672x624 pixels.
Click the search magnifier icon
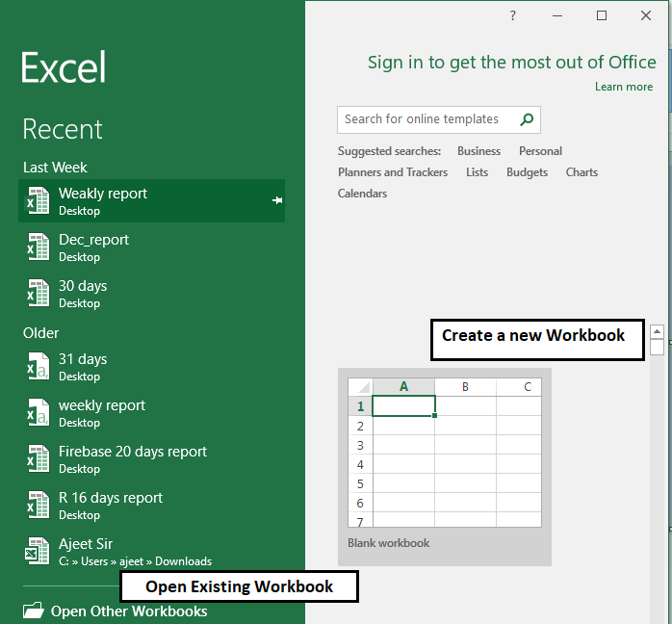(527, 119)
